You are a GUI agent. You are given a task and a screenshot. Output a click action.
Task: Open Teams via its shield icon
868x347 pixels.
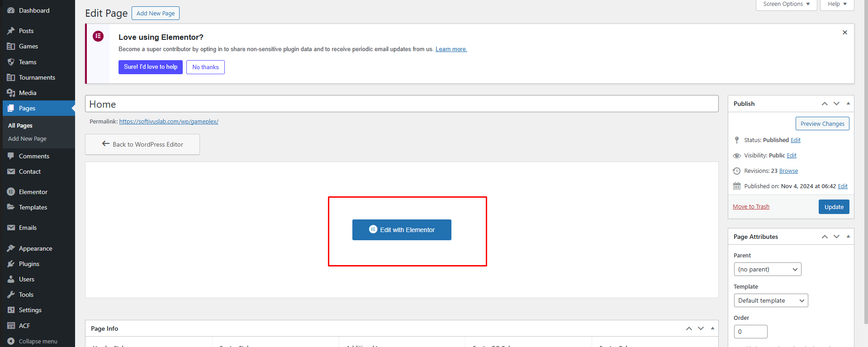pos(11,62)
